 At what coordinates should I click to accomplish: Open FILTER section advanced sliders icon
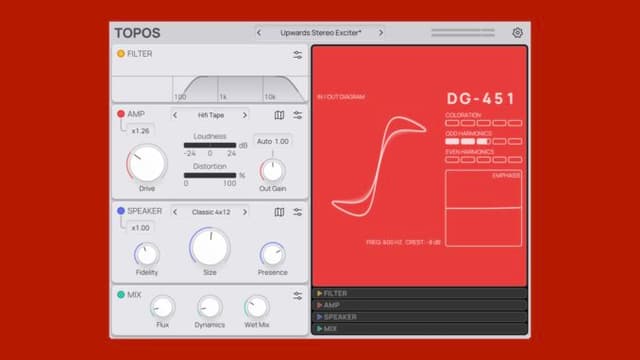298,55
